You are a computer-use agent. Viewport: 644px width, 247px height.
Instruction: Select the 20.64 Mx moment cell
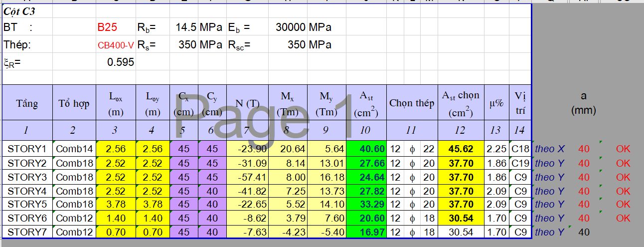click(287, 148)
